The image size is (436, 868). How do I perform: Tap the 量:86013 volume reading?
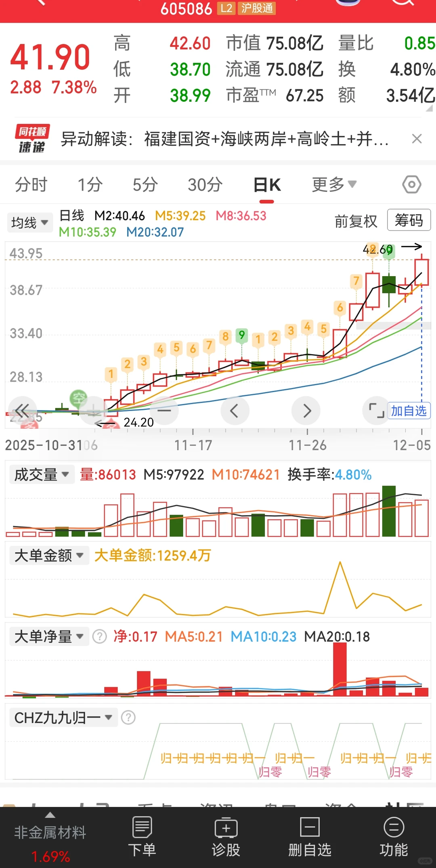(108, 474)
